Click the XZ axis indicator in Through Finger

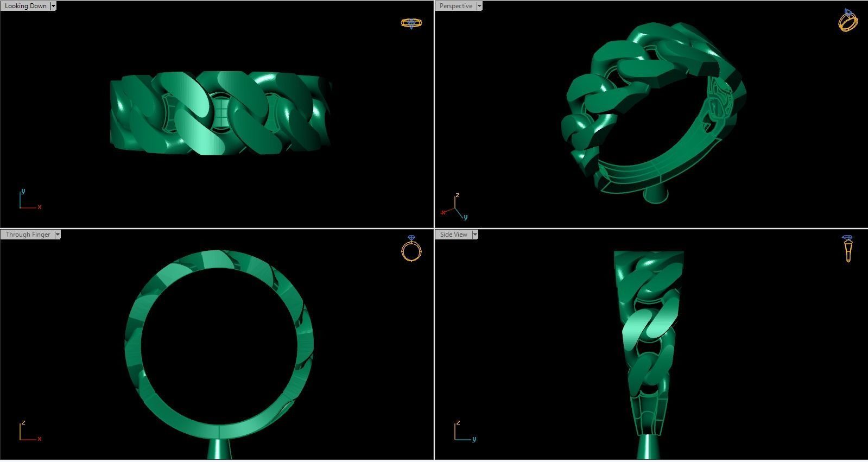point(30,431)
